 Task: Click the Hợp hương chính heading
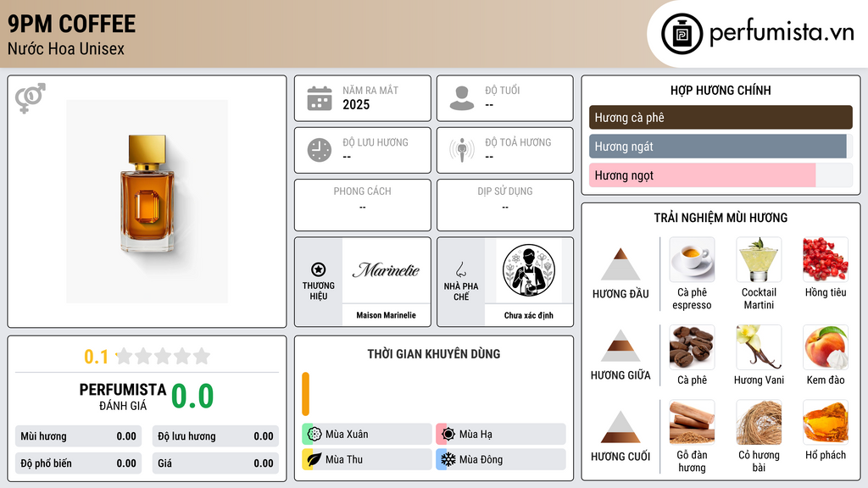coord(721,90)
